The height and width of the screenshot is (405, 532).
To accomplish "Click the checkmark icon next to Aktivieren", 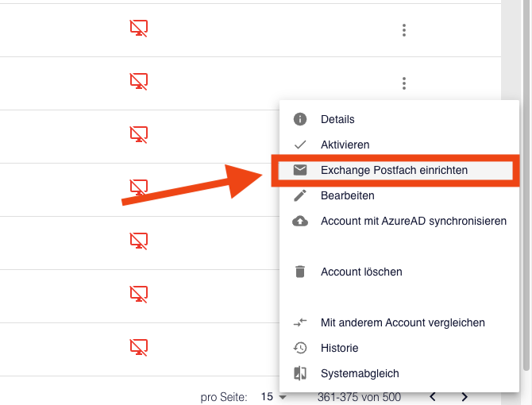I will click(x=300, y=145).
